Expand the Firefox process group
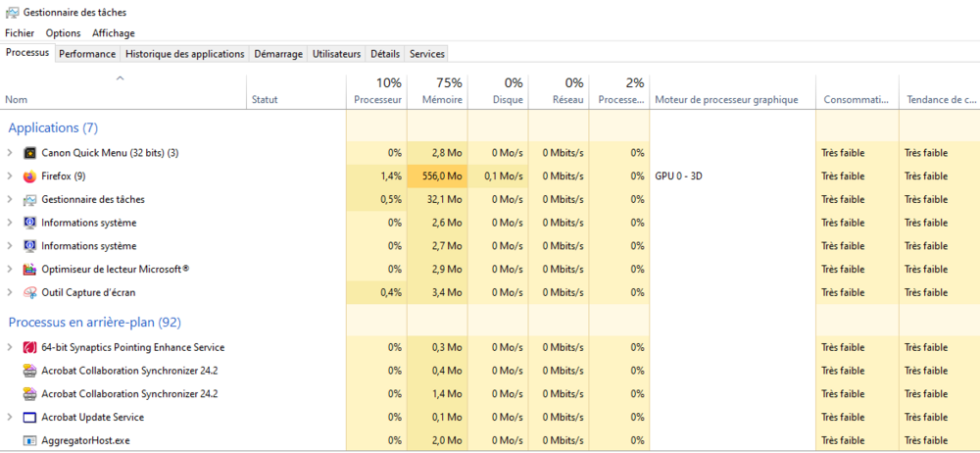This screenshot has height=453, width=980. point(10,176)
